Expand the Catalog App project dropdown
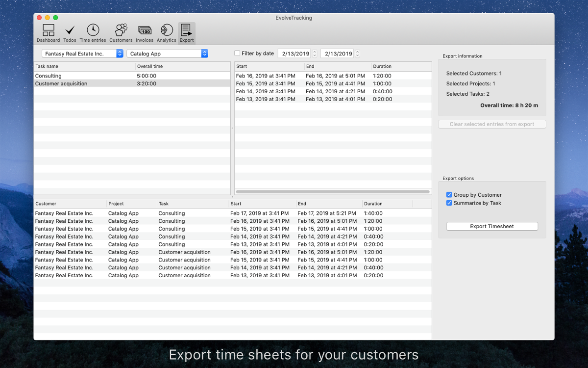Screen dimensions: 588x368 coord(167,53)
